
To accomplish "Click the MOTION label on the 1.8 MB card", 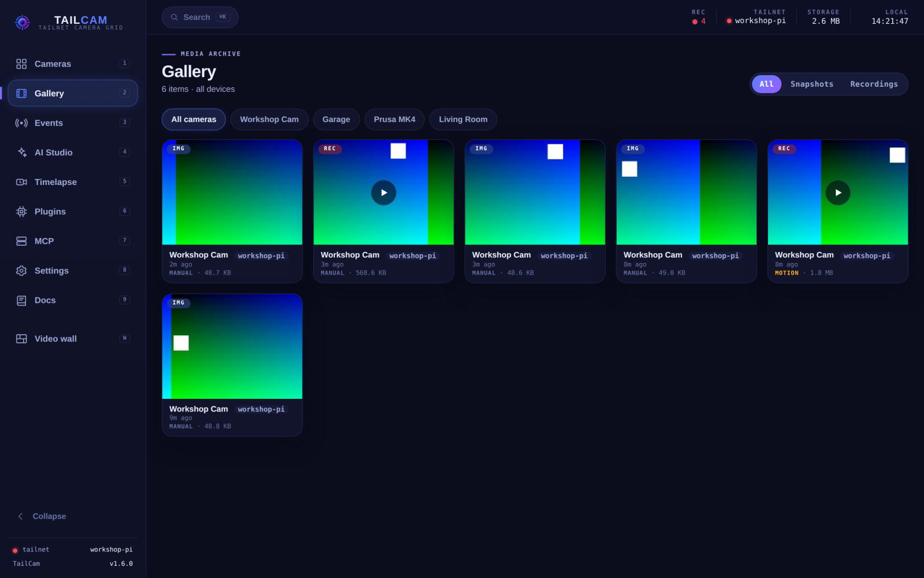I will point(787,273).
